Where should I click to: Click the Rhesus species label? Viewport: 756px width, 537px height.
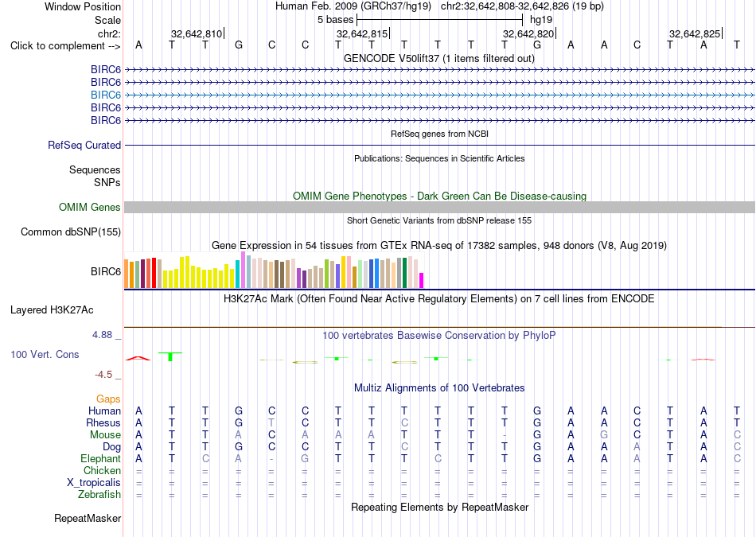tap(103, 422)
